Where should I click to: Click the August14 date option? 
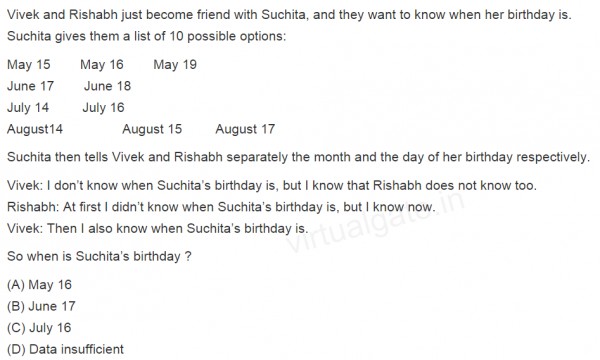tap(35, 129)
